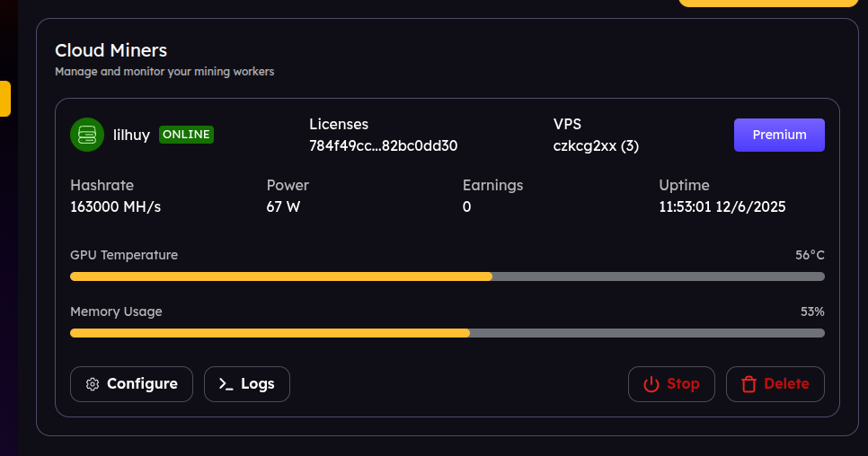Click the Cloud Miners heading
The image size is (868, 456).
click(111, 50)
